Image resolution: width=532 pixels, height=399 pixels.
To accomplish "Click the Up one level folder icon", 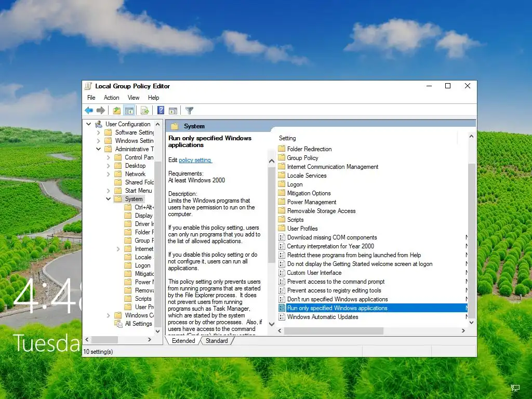I will (117, 110).
